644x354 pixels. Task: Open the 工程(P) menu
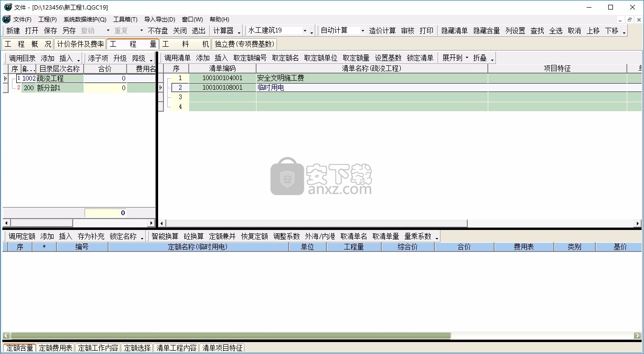(x=47, y=20)
